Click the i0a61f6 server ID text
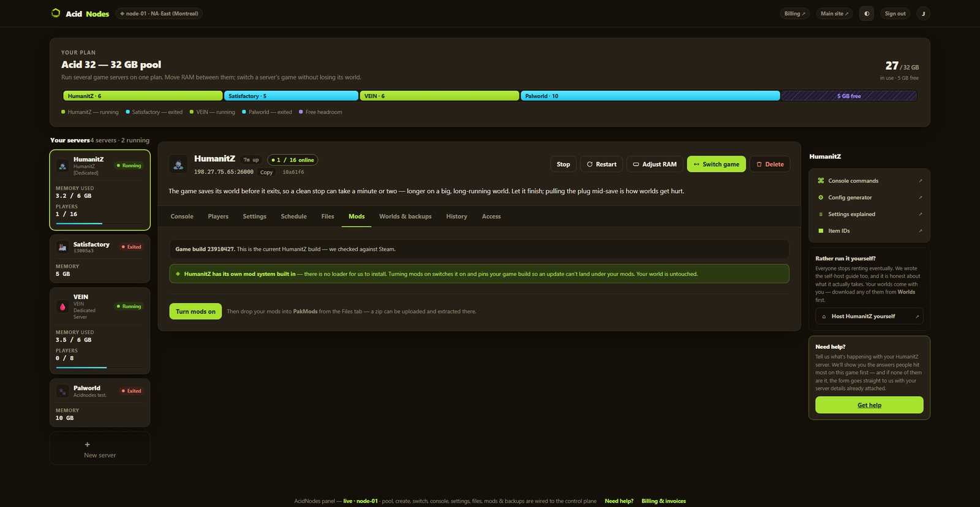 [x=293, y=172]
